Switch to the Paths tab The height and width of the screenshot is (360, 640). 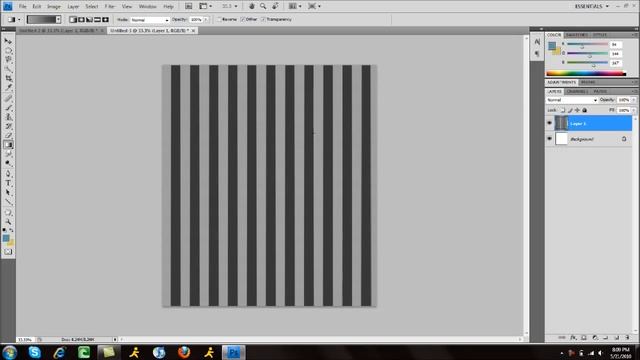pyautogui.click(x=600, y=91)
